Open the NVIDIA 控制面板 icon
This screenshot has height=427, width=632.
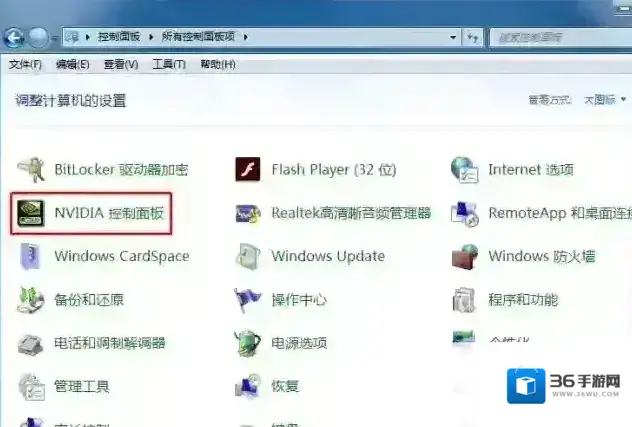point(31,213)
